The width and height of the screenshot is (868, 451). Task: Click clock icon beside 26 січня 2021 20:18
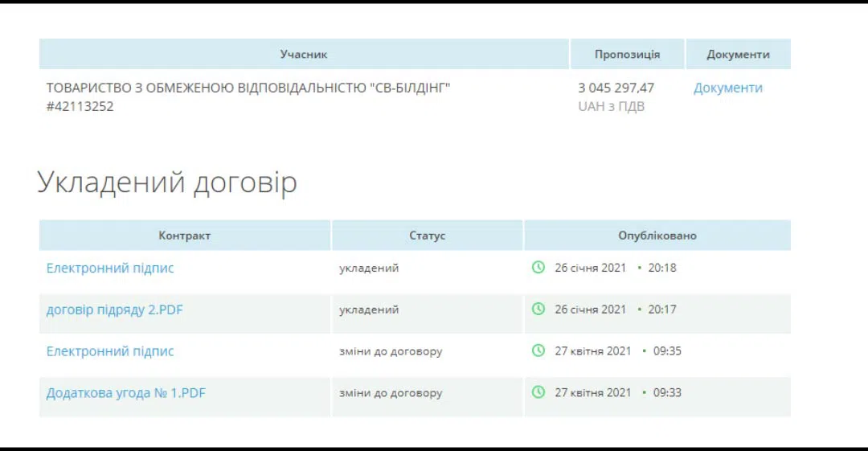pos(538,267)
